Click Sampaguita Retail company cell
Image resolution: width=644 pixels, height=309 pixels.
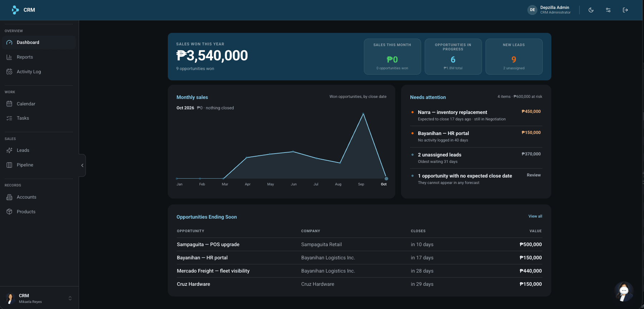[321, 245]
